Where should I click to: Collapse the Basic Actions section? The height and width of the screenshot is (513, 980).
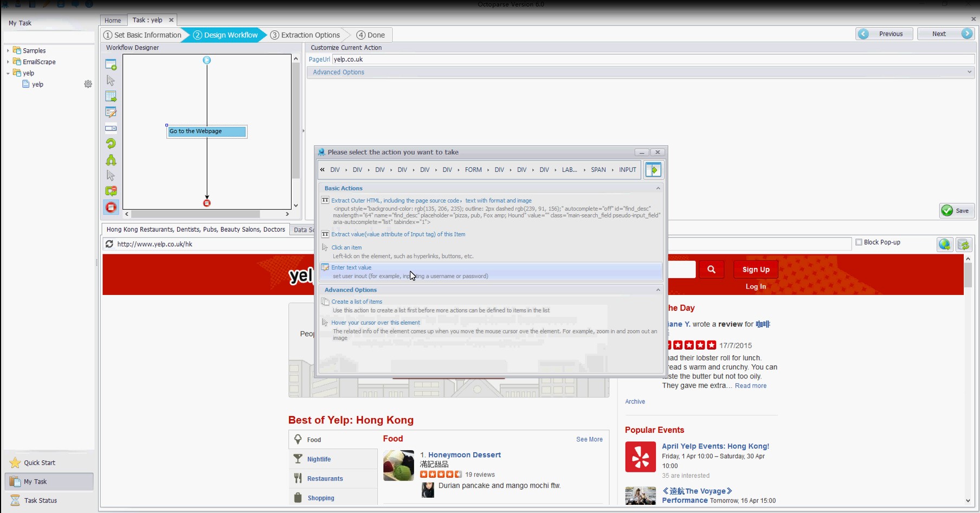(658, 188)
